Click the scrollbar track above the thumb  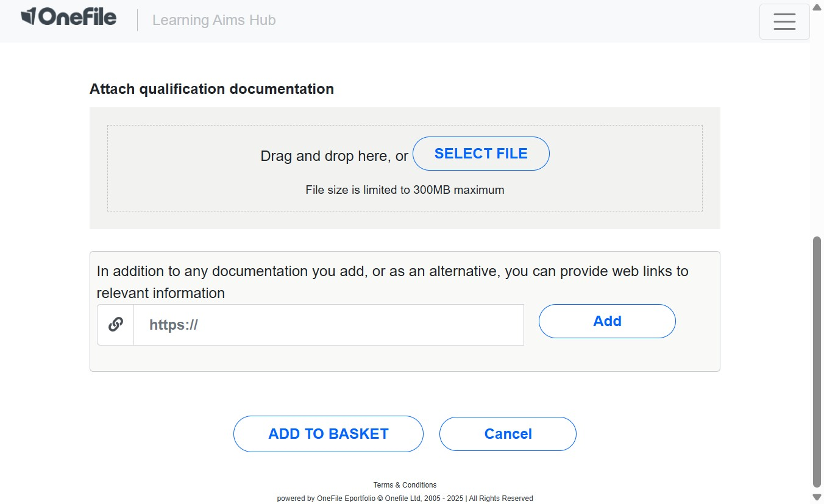(817, 122)
